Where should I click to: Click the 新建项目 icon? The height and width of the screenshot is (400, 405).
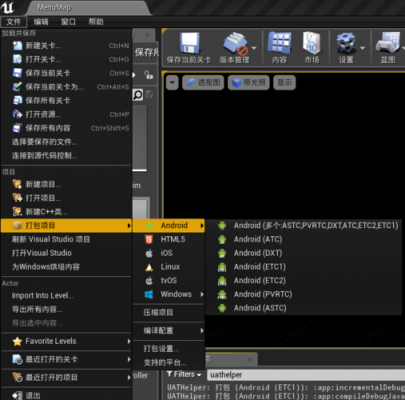tap(17, 184)
